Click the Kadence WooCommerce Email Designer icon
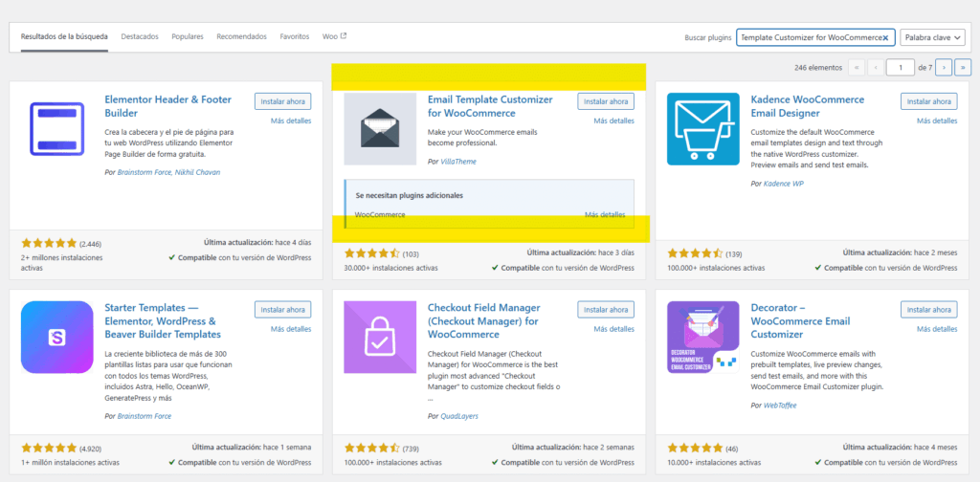Image resolution: width=980 pixels, height=482 pixels. (x=703, y=129)
